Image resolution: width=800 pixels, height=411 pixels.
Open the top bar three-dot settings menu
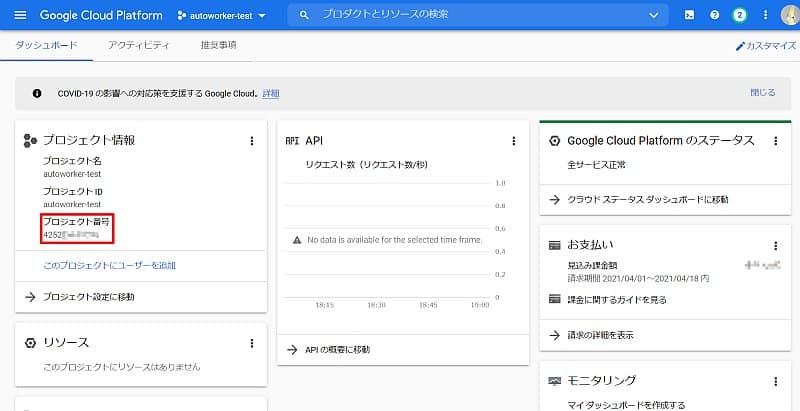(x=765, y=15)
